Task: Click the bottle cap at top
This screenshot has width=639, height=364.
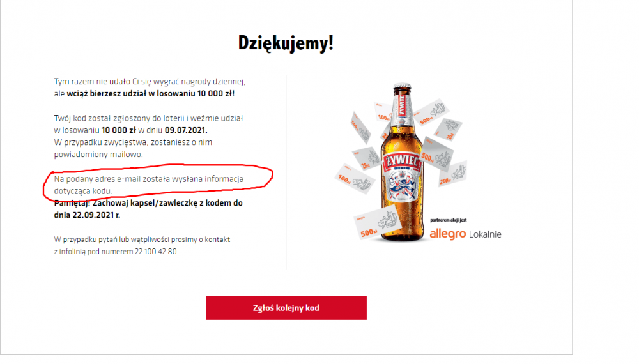Action: coord(402,87)
